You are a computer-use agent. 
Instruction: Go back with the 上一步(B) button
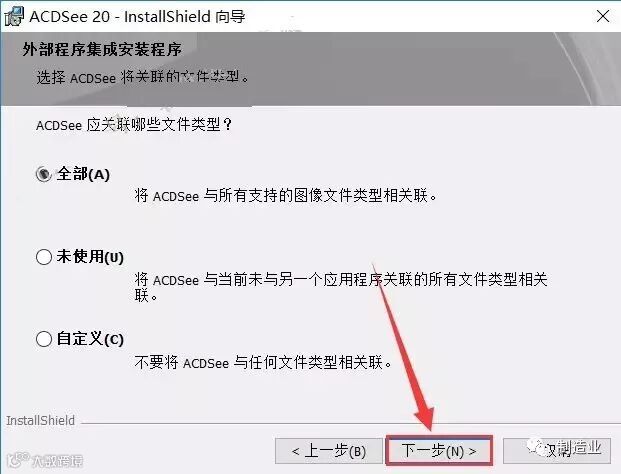tap(329, 451)
